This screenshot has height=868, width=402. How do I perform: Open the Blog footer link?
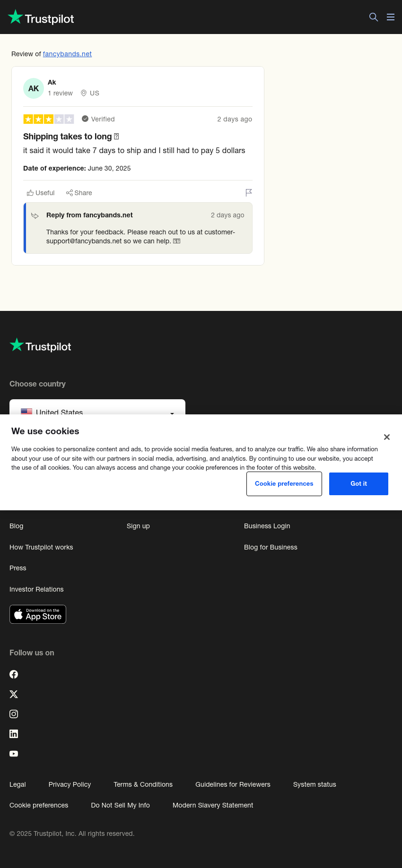[17, 526]
